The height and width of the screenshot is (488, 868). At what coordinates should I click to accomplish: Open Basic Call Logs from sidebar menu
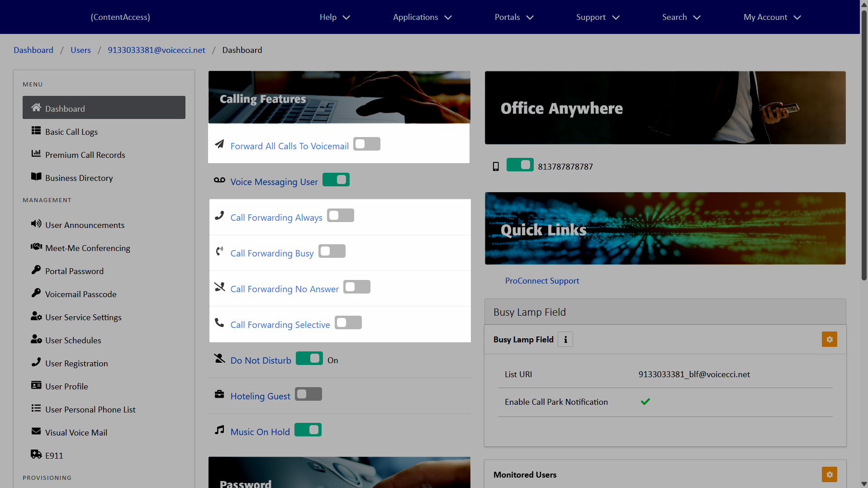(71, 132)
